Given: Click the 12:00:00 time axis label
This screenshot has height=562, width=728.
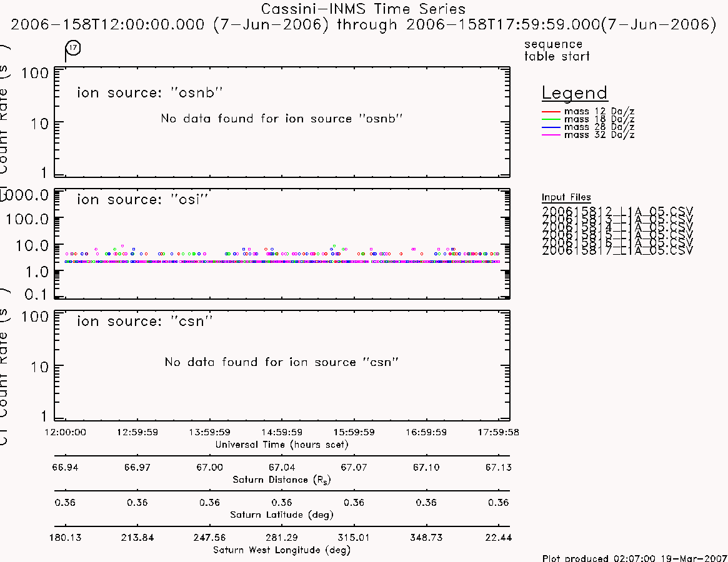Looking at the screenshot, I should coord(65,432).
